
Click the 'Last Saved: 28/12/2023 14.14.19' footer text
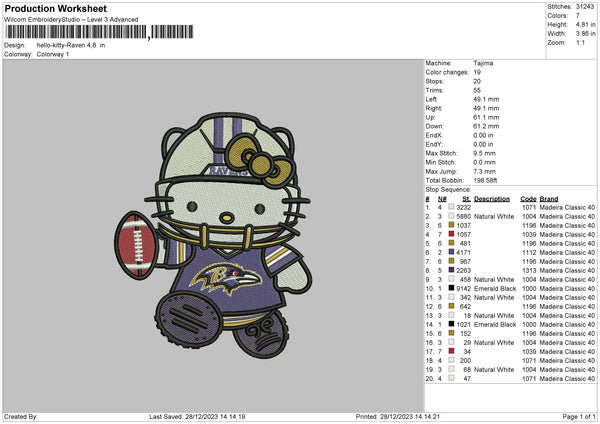click(x=197, y=416)
